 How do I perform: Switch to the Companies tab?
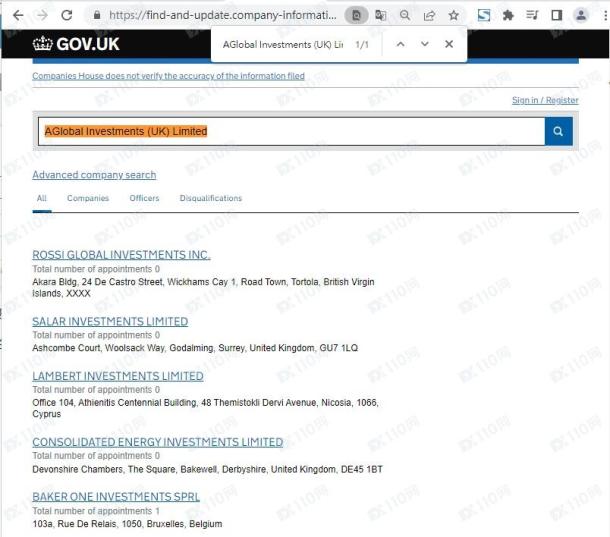88,198
